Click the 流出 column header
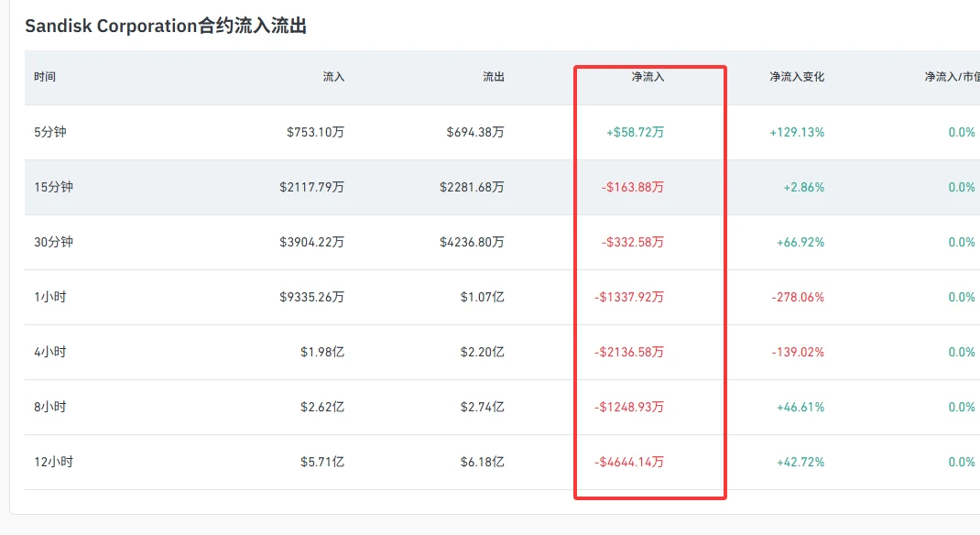 pyautogui.click(x=493, y=77)
